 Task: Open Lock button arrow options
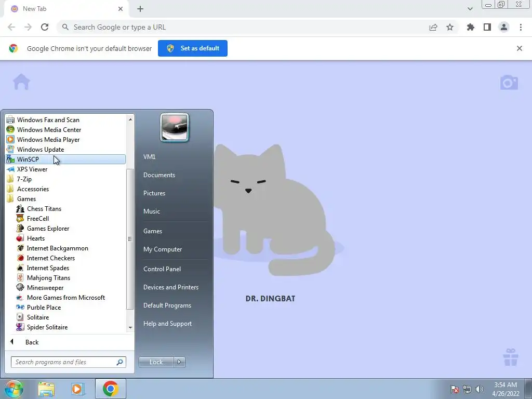tap(179, 362)
